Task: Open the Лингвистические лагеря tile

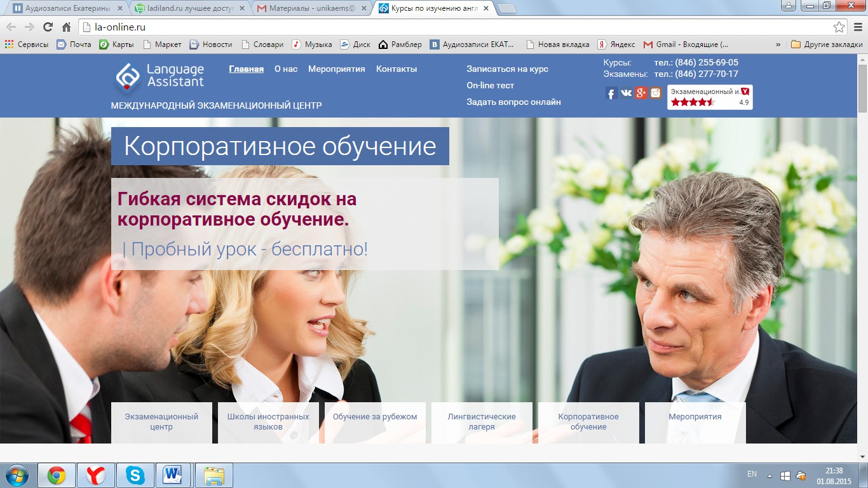Action: 482,423
